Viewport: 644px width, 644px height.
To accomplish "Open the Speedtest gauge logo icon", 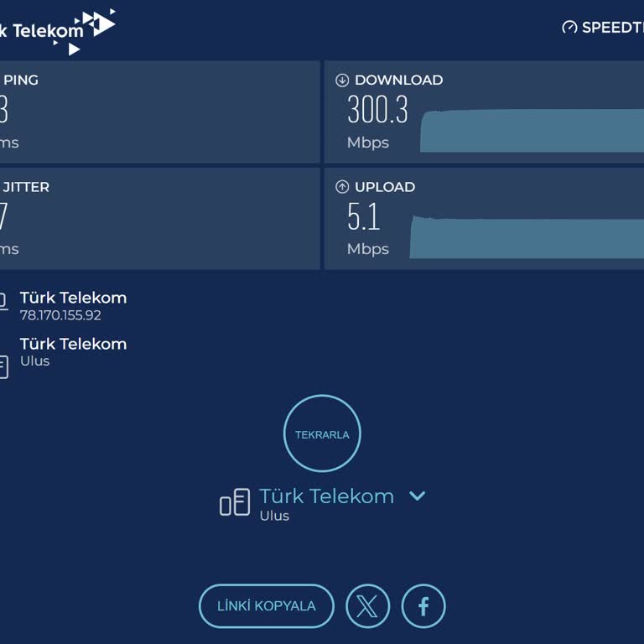I will pyautogui.click(x=569, y=28).
